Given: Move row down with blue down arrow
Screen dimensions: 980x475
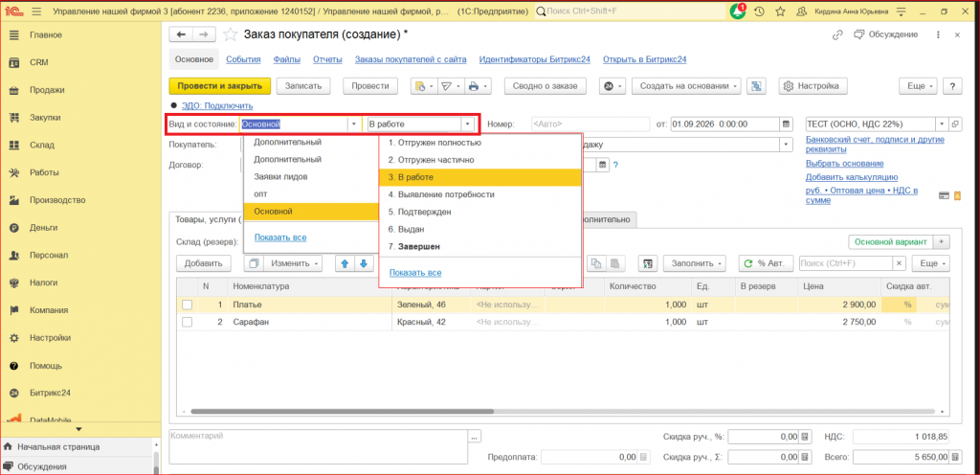Looking at the screenshot, I should 364,263.
